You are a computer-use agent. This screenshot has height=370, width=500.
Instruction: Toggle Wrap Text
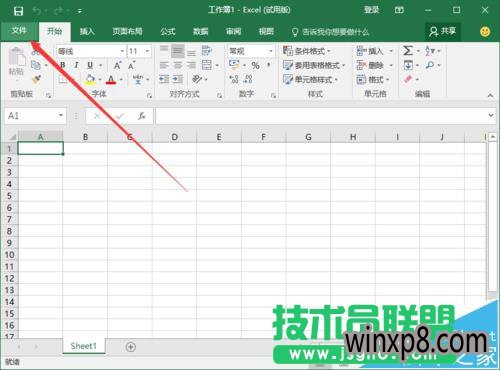click(207, 51)
